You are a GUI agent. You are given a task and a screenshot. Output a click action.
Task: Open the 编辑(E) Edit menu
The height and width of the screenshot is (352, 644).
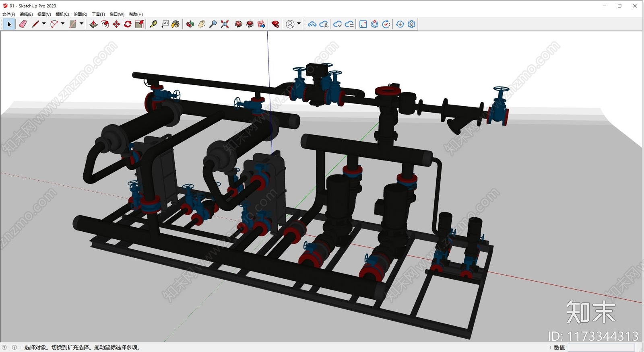tap(26, 14)
